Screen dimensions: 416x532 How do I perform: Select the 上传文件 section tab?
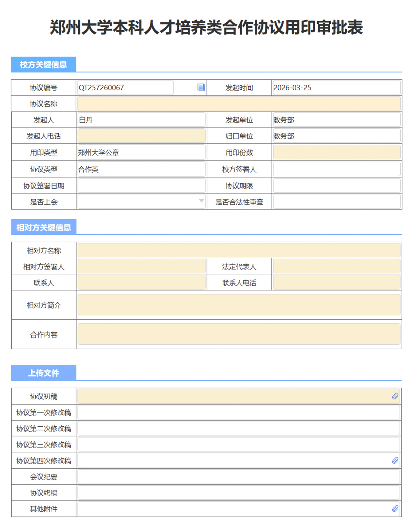click(x=44, y=373)
